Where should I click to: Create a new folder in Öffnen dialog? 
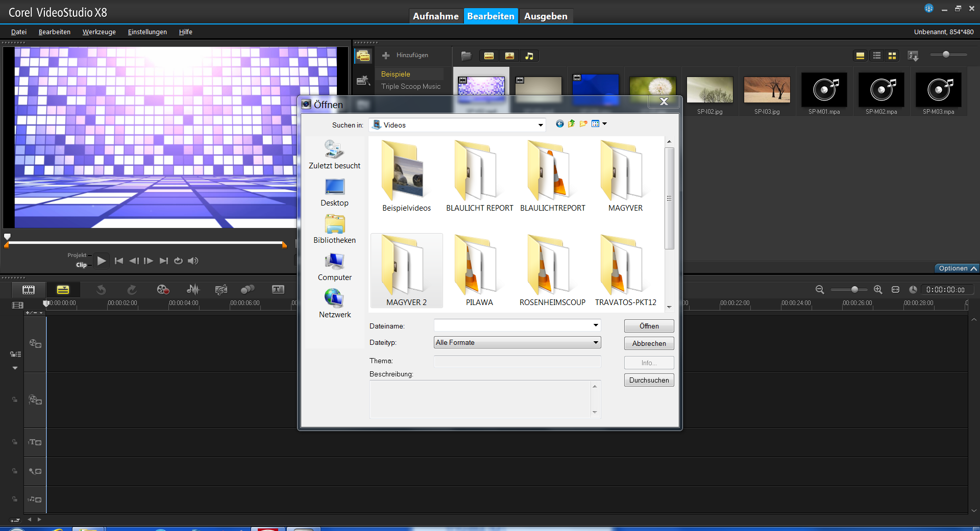(583, 124)
